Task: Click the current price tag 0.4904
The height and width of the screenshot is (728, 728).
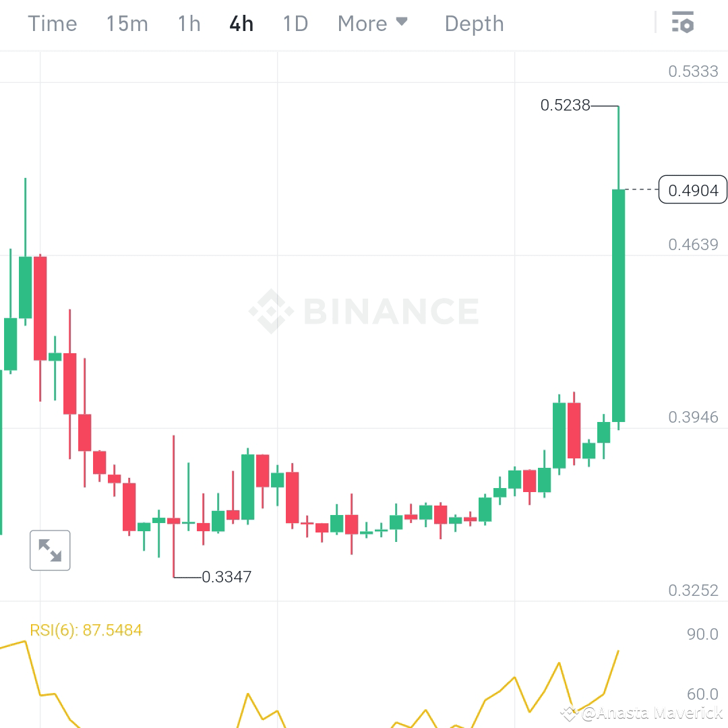Action: coord(692,190)
